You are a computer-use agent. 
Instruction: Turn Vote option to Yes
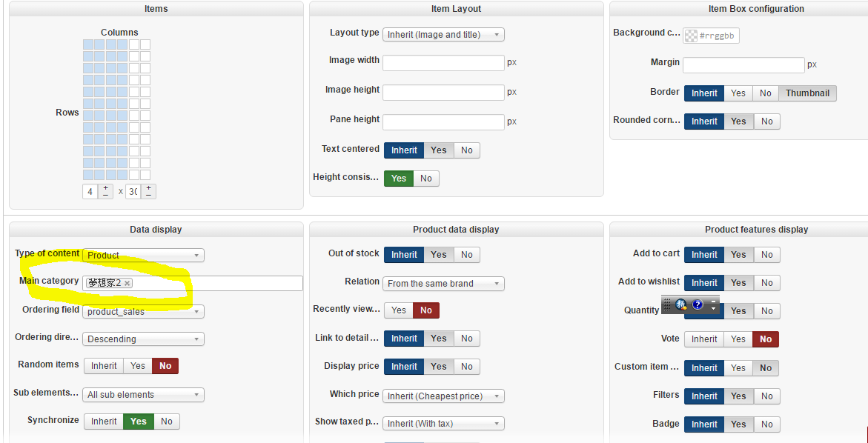[738, 339]
